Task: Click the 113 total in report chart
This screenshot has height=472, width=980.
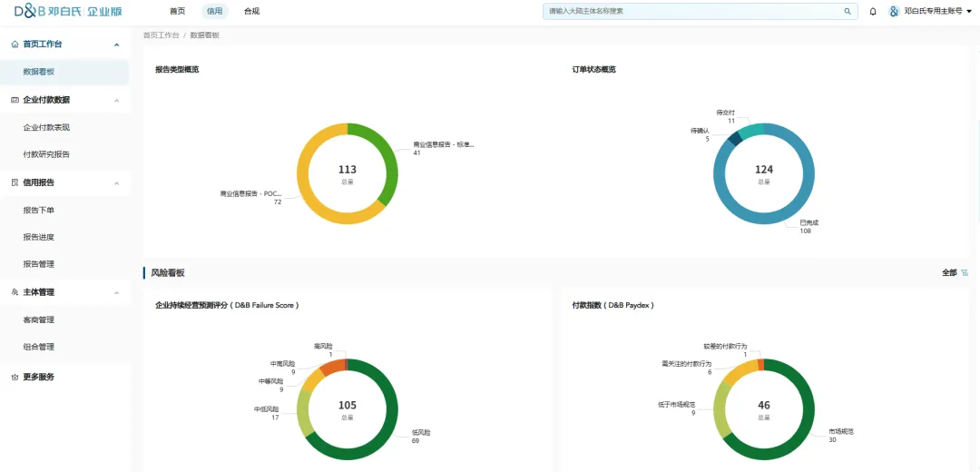Action: (347, 170)
